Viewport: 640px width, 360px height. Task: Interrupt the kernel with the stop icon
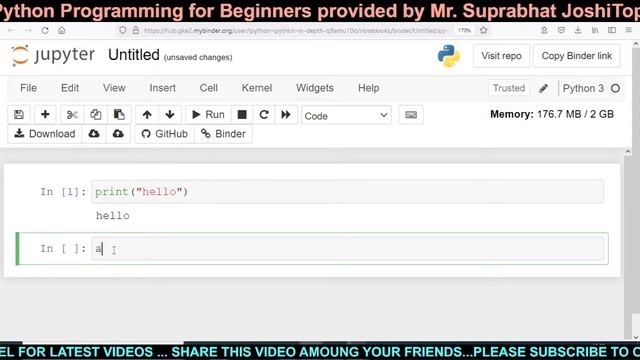tap(242, 115)
